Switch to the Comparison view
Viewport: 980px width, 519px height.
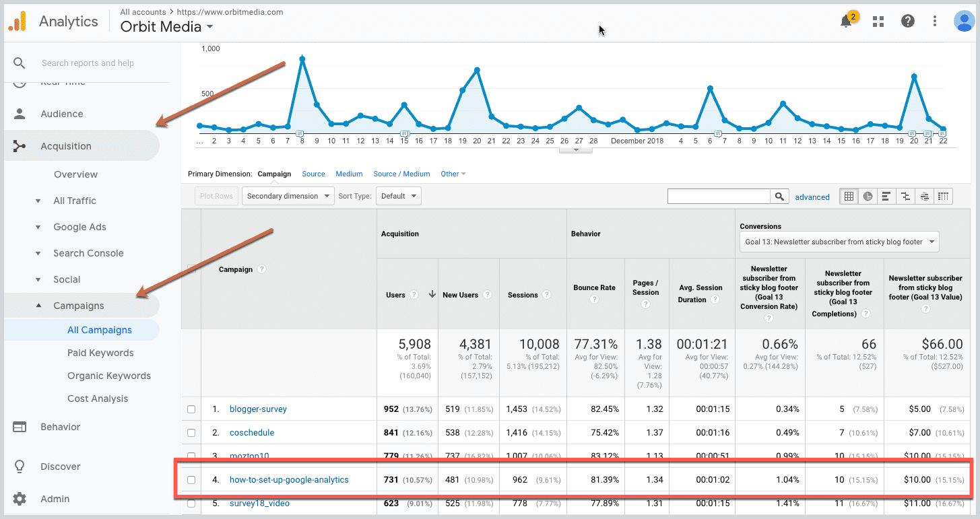coord(905,197)
